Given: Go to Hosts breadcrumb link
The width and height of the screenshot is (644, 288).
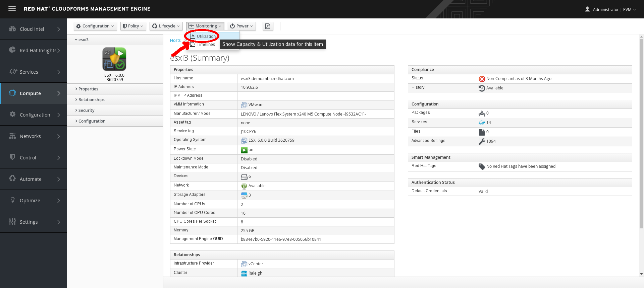Looking at the screenshot, I should [x=175, y=41].
